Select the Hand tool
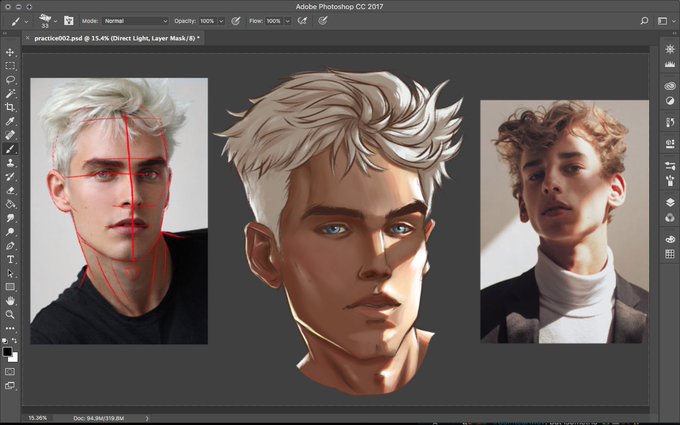The height and width of the screenshot is (425, 680). tap(10, 301)
